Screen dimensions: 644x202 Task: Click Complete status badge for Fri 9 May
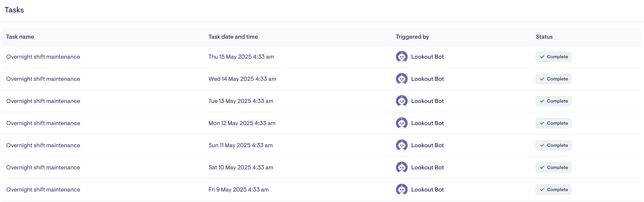pyautogui.click(x=553, y=190)
